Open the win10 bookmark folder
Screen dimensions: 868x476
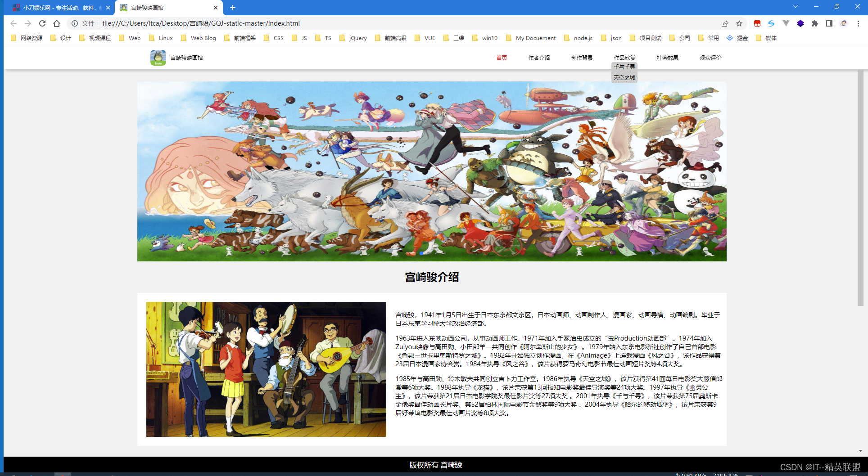coord(485,38)
